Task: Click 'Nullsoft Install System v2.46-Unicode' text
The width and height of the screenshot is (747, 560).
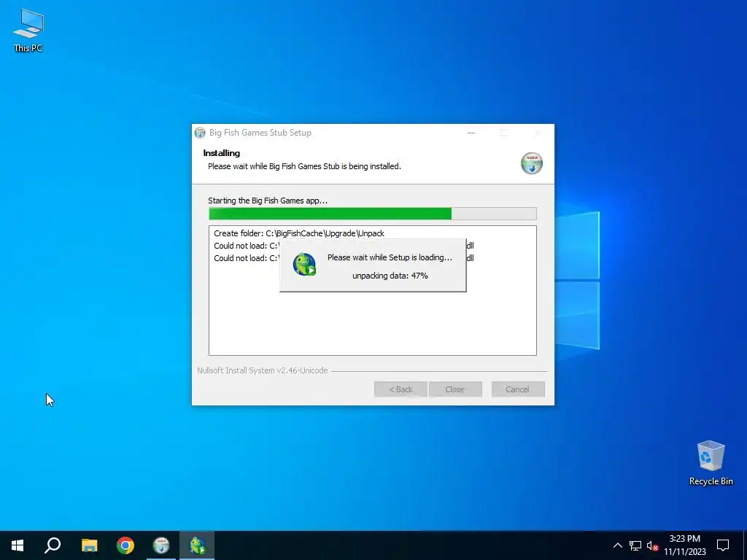Action: 263,370
